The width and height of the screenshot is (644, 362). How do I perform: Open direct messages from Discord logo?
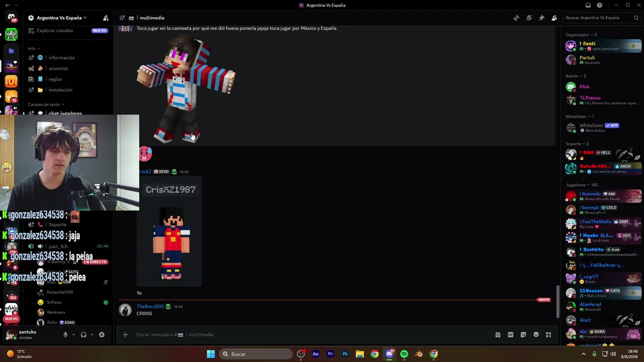click(11, 18)
